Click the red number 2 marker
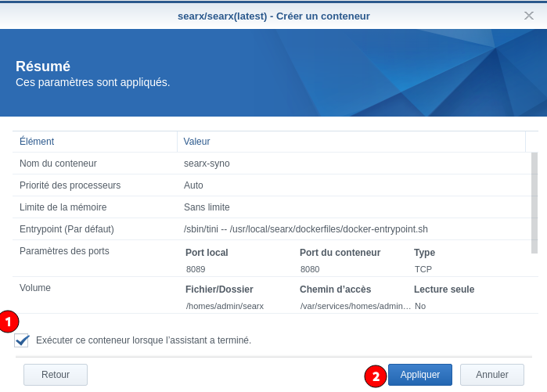Screen dimensions: 547x392 (376, 376)
